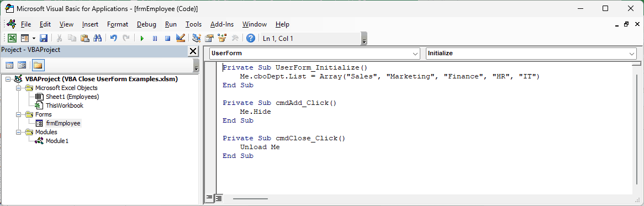The image size is (644, 206).
Task: Open Object Browser toolbar icon
Action: point(222,38)
